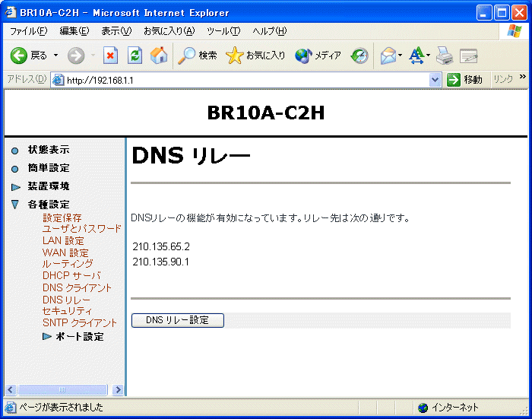Open the Back button history dropdown
The height and width of the screenshot is (419, 532).
(55, 55)
